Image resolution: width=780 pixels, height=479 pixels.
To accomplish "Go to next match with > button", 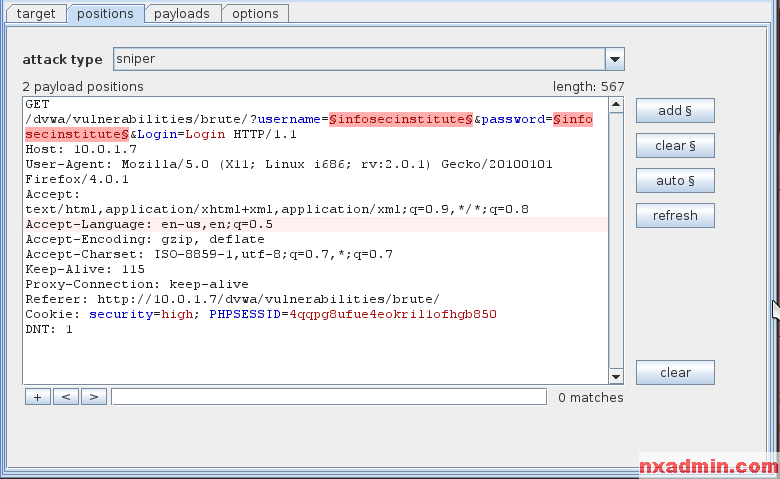I will pyautogui.click(x=94, y=397).
